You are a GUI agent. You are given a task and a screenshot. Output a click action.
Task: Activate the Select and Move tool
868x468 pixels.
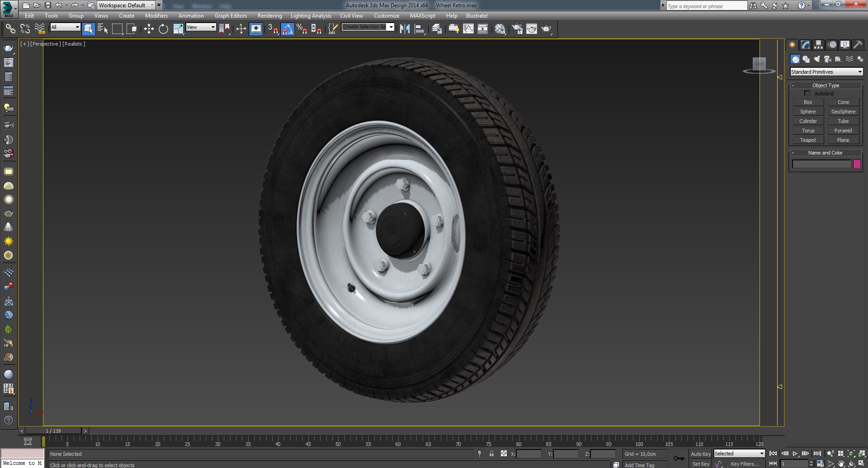coord(149,29)
